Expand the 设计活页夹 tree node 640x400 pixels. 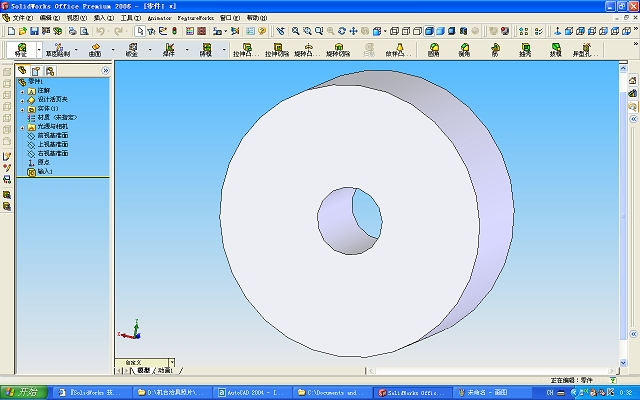point(22,100)
